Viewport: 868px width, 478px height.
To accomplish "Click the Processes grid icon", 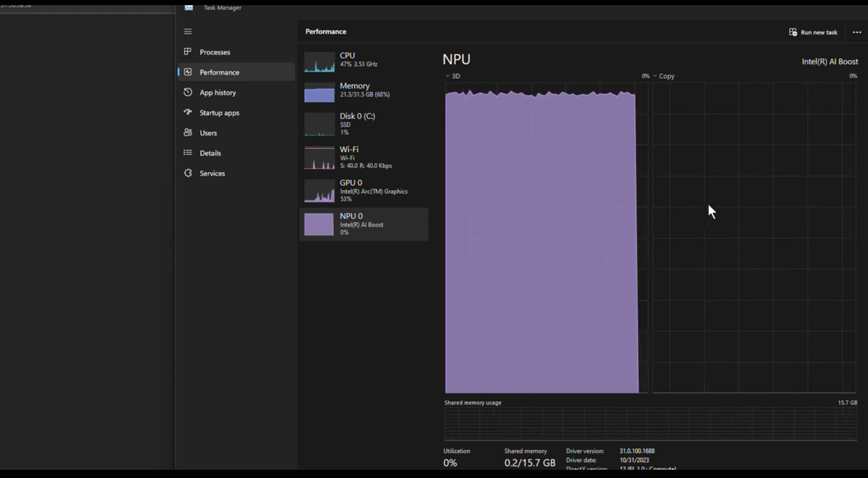I will (188, 52).
